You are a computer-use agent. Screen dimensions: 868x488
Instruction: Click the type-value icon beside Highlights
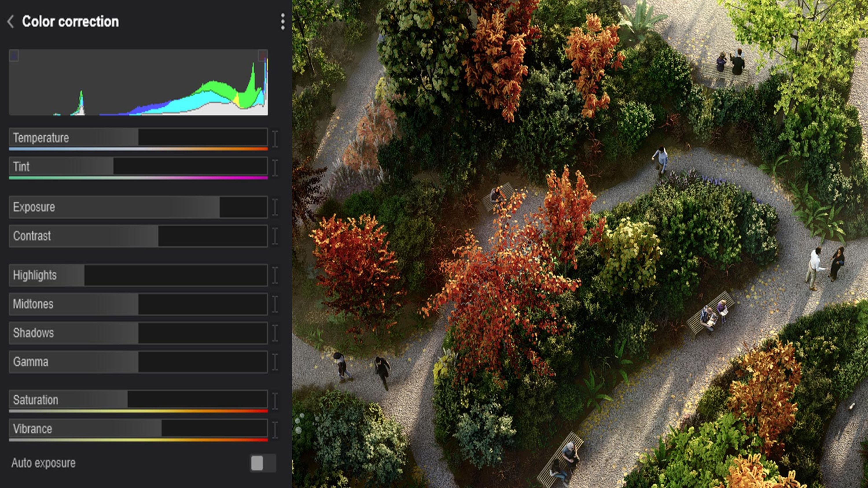click(275, 275)
